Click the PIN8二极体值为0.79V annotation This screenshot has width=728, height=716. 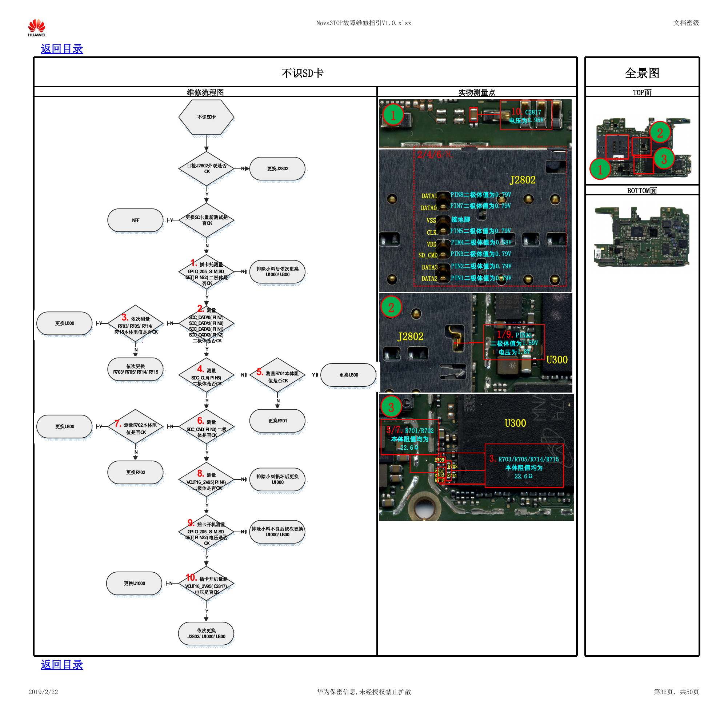(481, 195)
